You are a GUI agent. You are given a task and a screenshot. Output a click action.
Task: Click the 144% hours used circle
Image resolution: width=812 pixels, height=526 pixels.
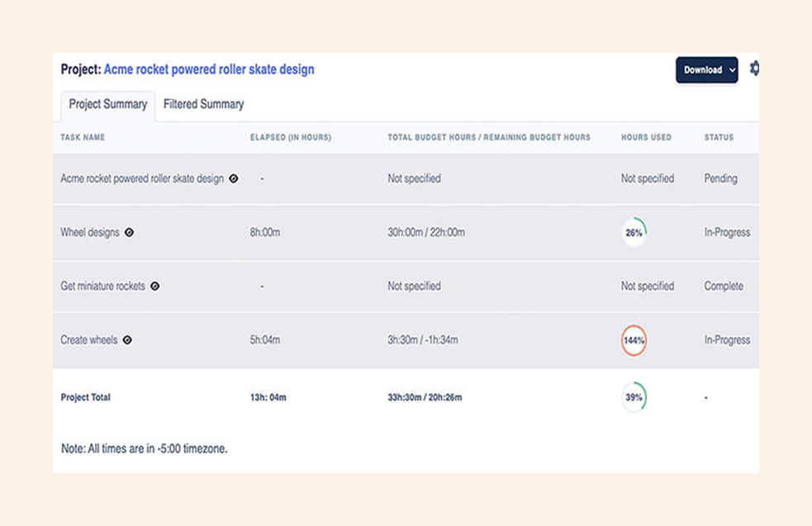634,340
